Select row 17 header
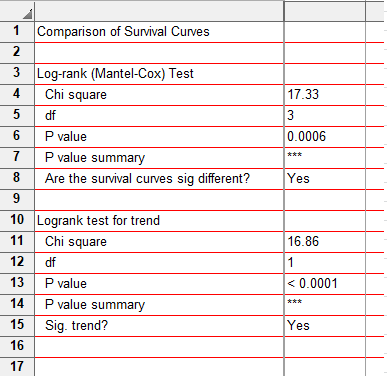Screen dimensions: 387x376 [x=17, y=367]
